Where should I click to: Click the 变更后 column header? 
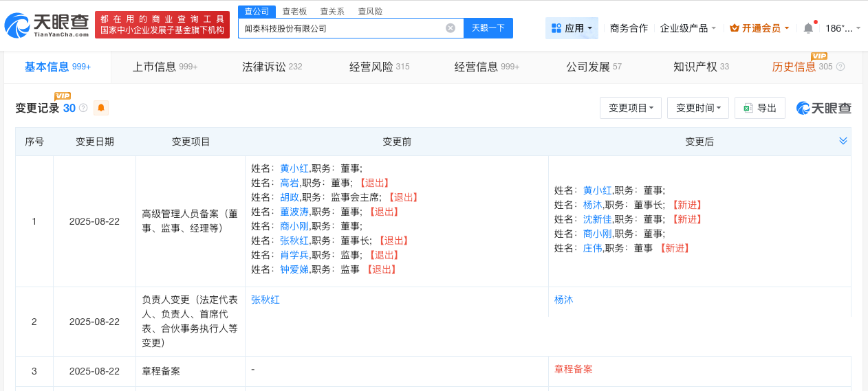[699, 142]
